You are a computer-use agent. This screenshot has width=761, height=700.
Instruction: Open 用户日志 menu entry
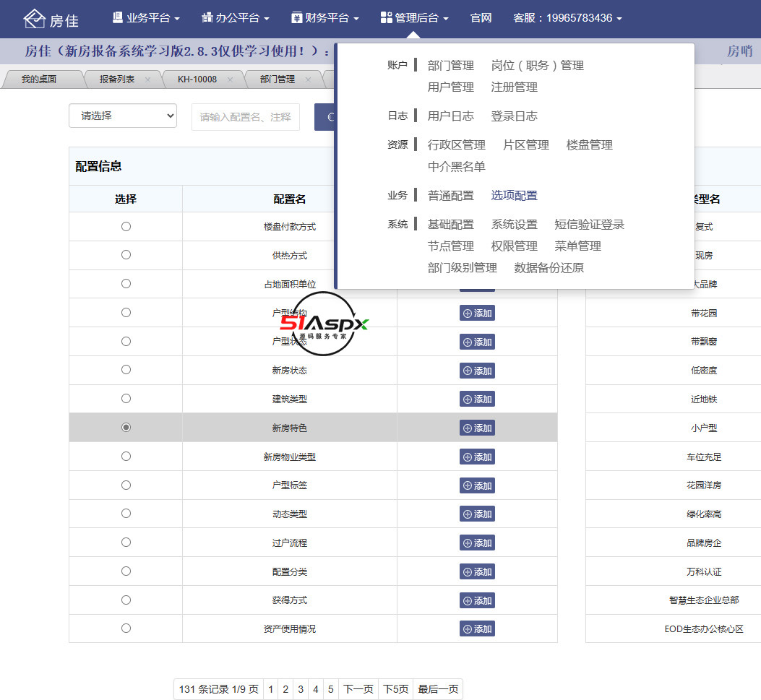click(x=450, y=116)
